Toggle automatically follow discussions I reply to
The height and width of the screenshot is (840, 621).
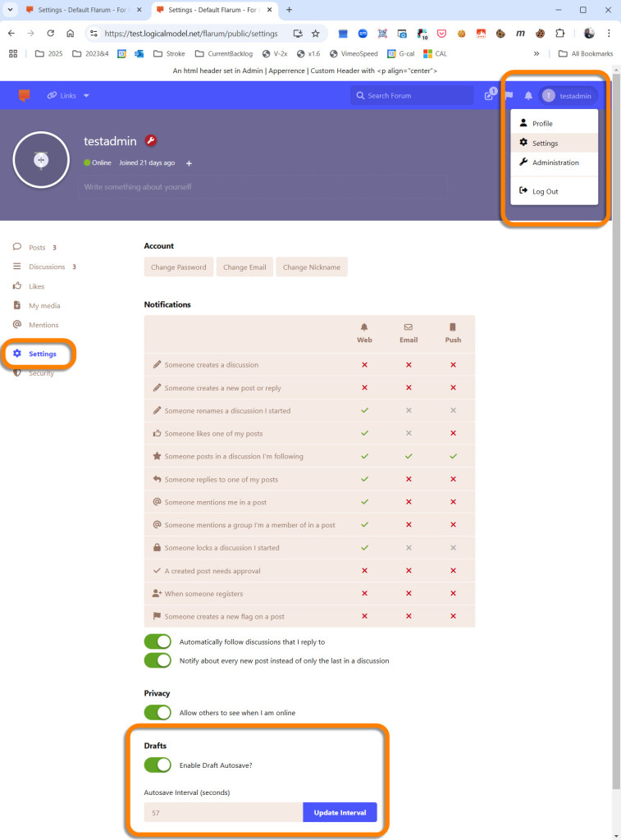pyautogui.click(x=158, y=641)
